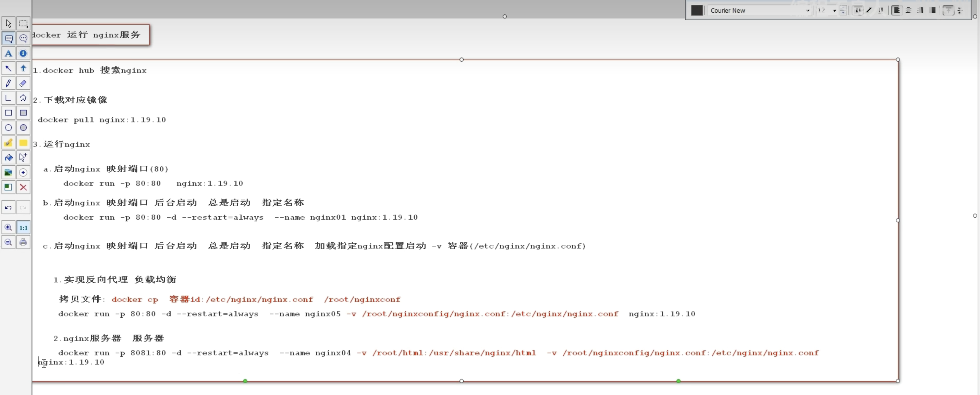The image size is (980, 395).
Task: Select the yellow highlighter tool
Action: [x=8, y=143]
